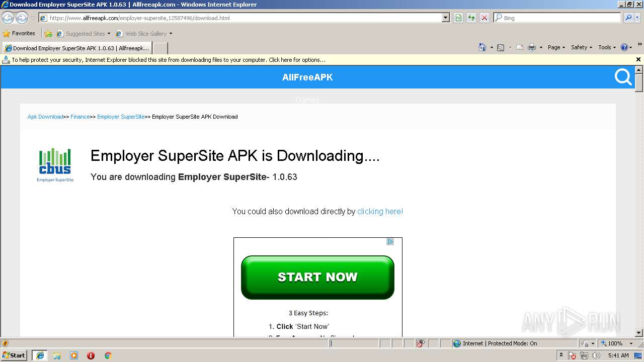The image size is (644, 362).
Task: Click the Windows Start button
Action: point(14,355)
